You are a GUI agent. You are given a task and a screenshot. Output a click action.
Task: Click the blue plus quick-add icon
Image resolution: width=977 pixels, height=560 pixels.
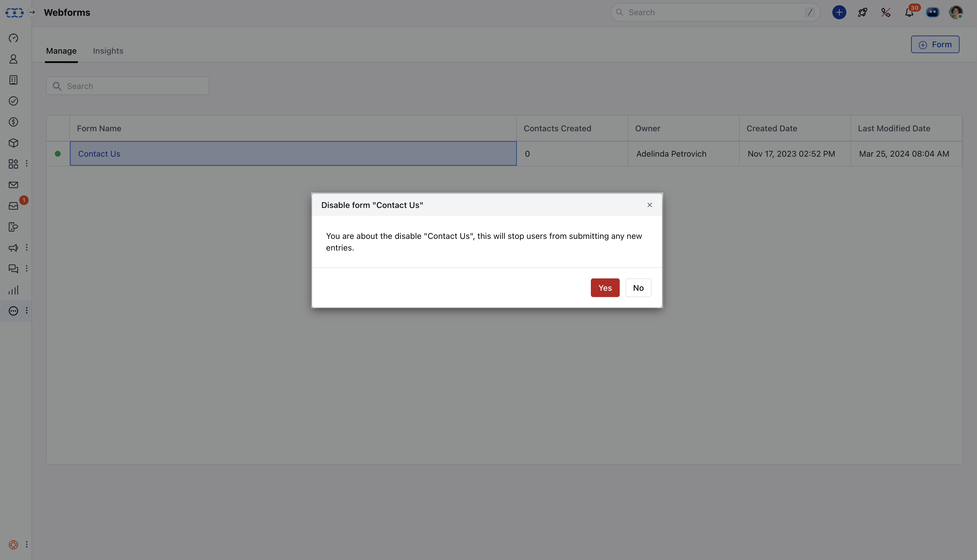[x=839, y=12]
